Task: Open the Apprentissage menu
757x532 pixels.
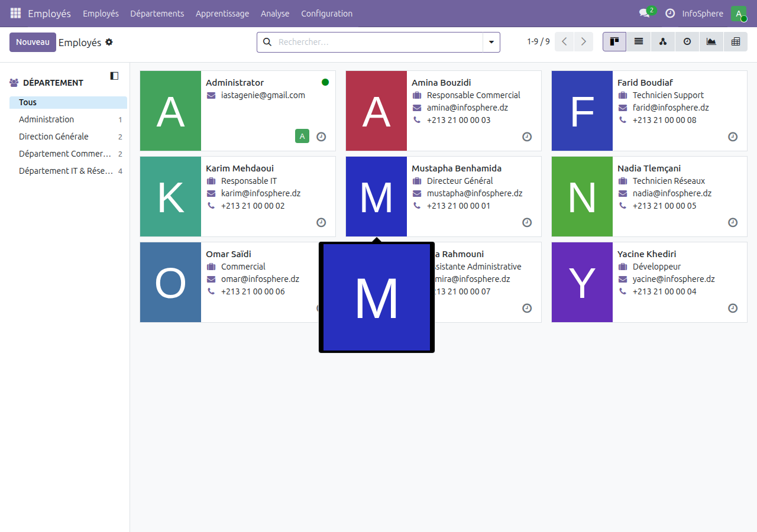Action: (x=222, y=13)
